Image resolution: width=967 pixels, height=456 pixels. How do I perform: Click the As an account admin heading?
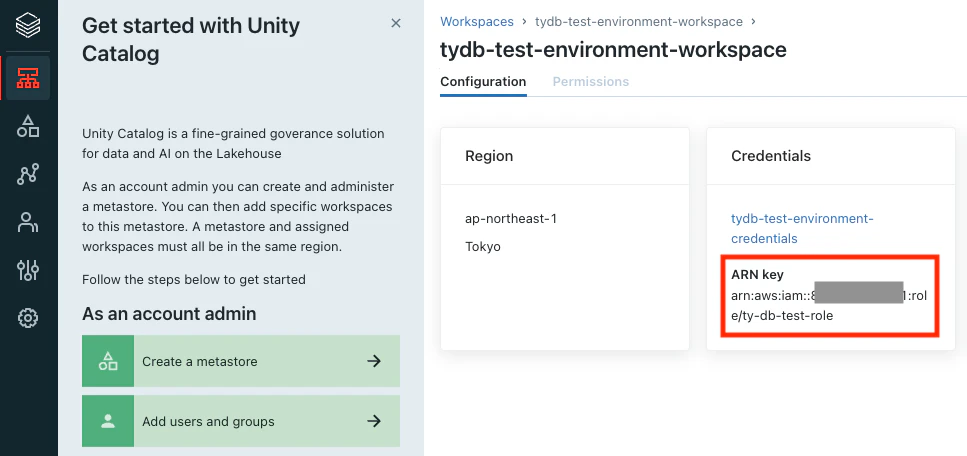pyautogui.click(x=169, y=314)
